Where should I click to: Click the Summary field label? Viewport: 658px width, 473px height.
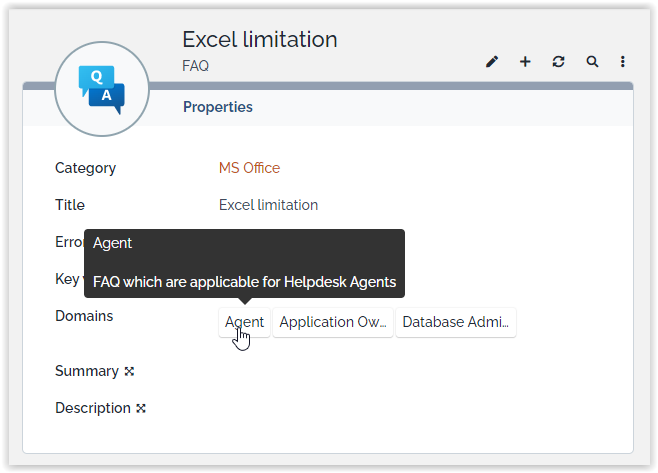[x=87, y=371]
